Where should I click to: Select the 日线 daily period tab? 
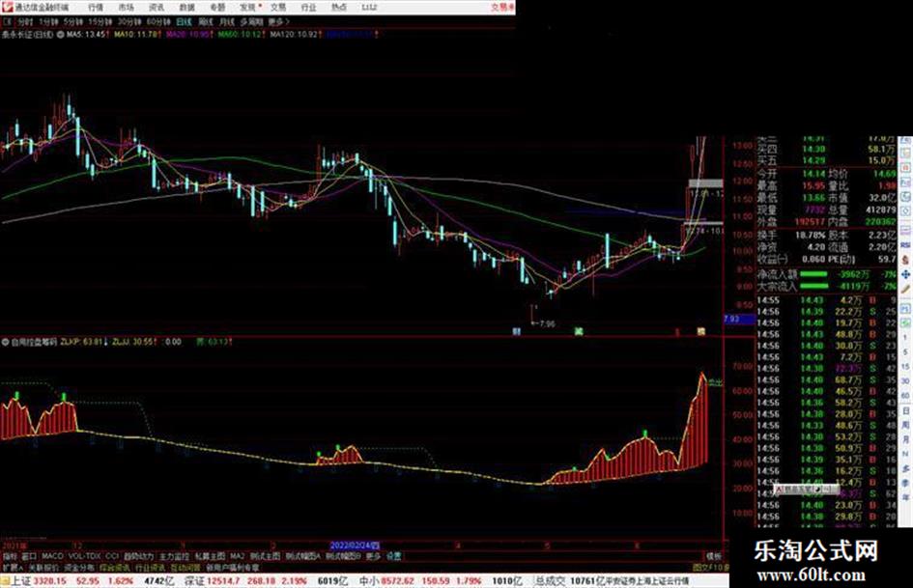[184, 22]
